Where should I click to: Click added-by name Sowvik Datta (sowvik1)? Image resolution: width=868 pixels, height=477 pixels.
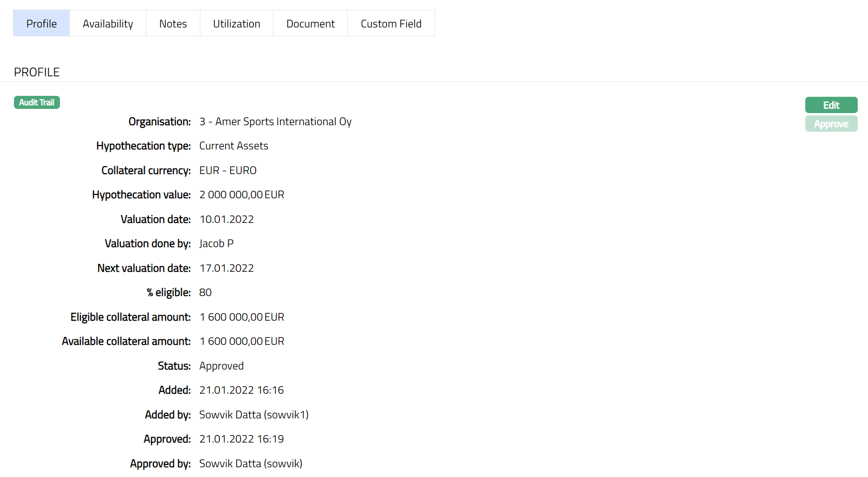click(x=254, y=415)
